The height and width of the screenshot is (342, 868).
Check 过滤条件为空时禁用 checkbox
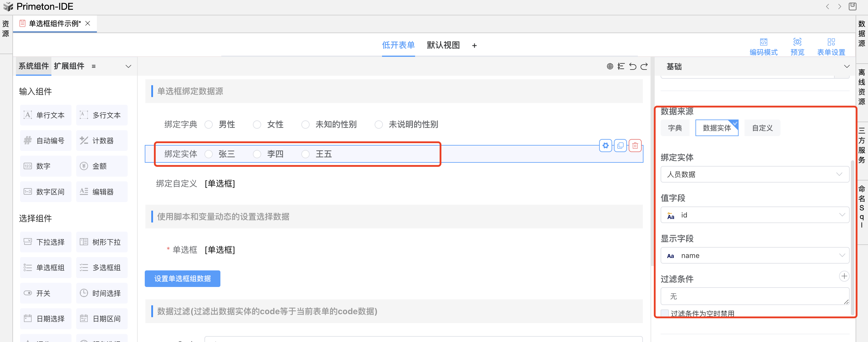(x=664, y=313)
